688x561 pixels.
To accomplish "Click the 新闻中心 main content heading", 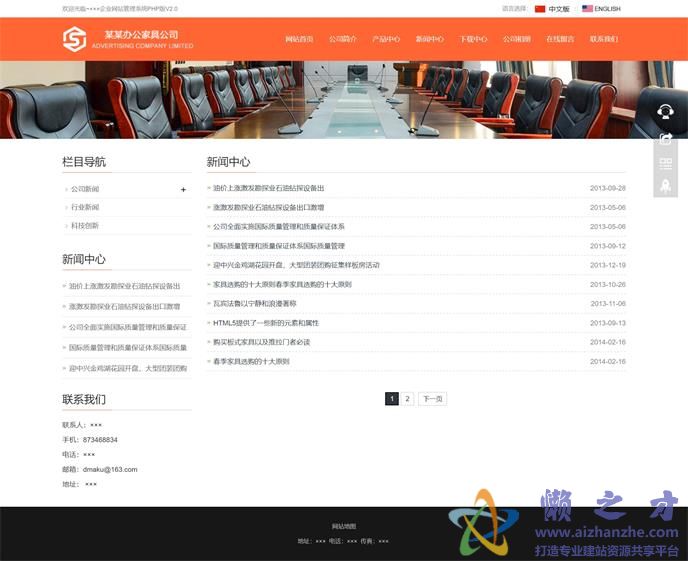I will 228,162.
